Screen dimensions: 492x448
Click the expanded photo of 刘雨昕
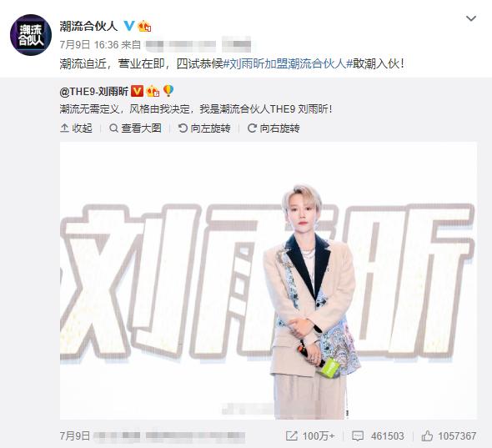pyautogui.click(x=269, y=280)
